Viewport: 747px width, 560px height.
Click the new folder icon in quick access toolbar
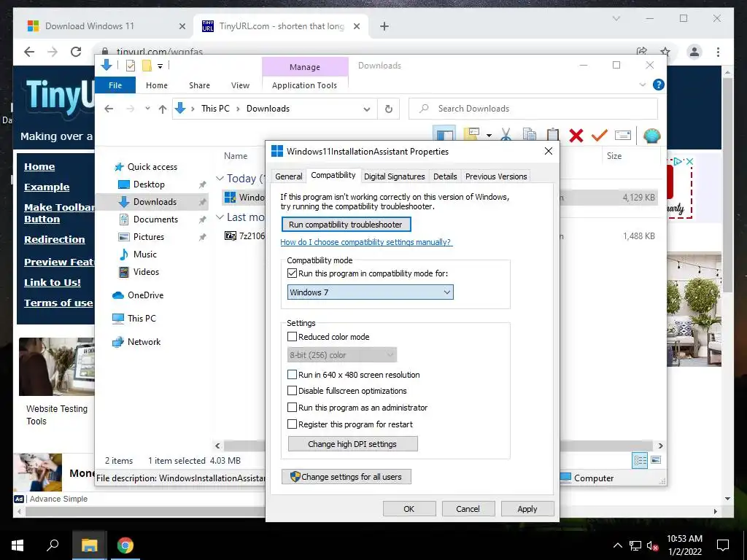[147, 66]
